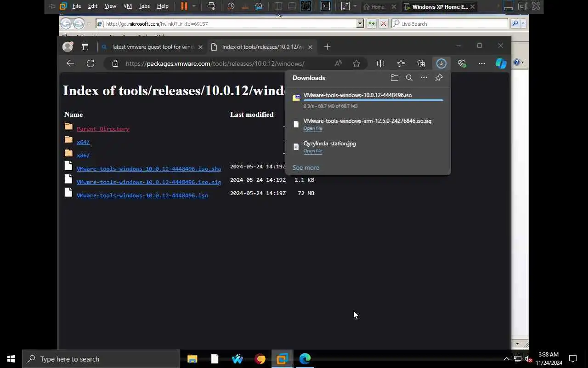Click the iso download progress bar

pos(373,100)
